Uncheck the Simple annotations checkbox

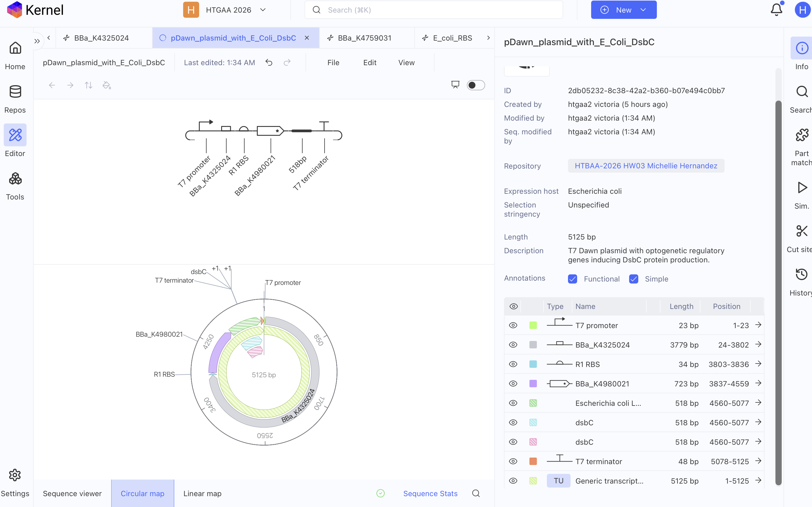[x=633, y=279]
